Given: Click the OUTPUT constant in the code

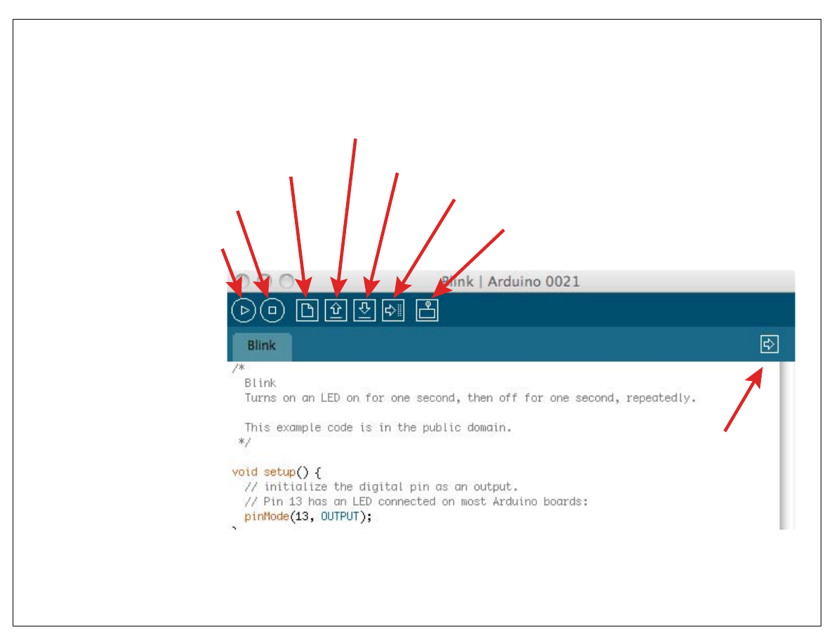Looking at the screenshot, I should pos(340,517).
